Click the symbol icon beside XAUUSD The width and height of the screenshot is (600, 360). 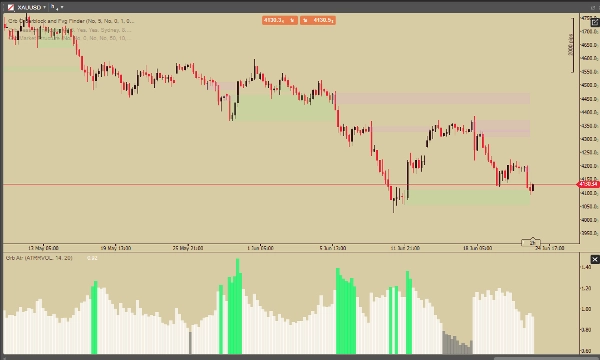[11, 7]
